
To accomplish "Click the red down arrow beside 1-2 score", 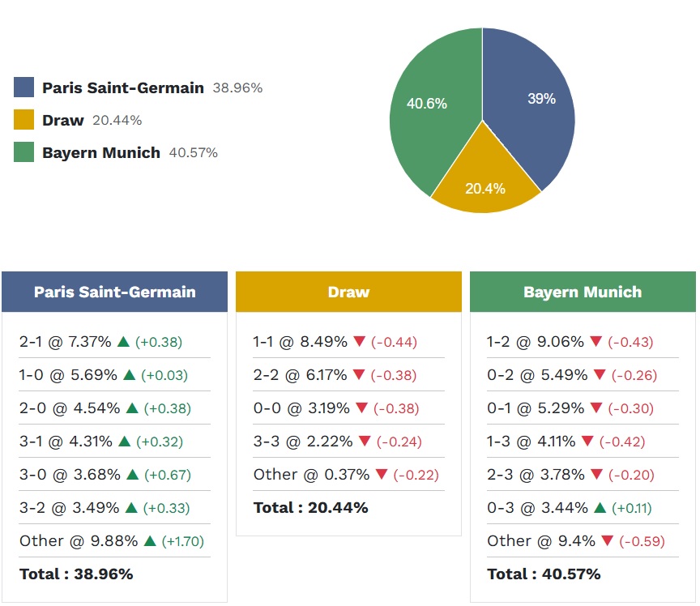I will tap(596, 342).
